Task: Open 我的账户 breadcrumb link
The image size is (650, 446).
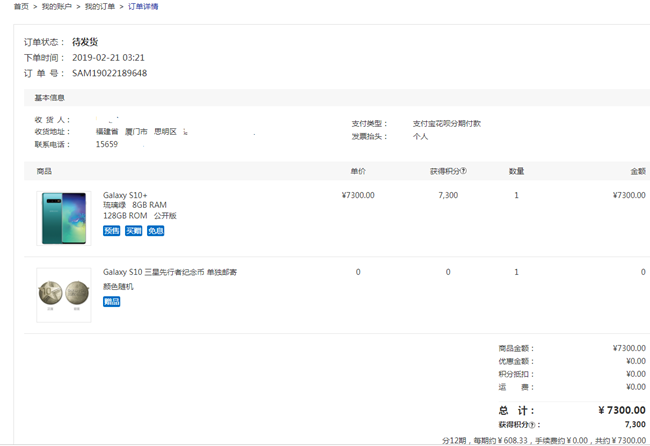Action: tap(55, 7)
